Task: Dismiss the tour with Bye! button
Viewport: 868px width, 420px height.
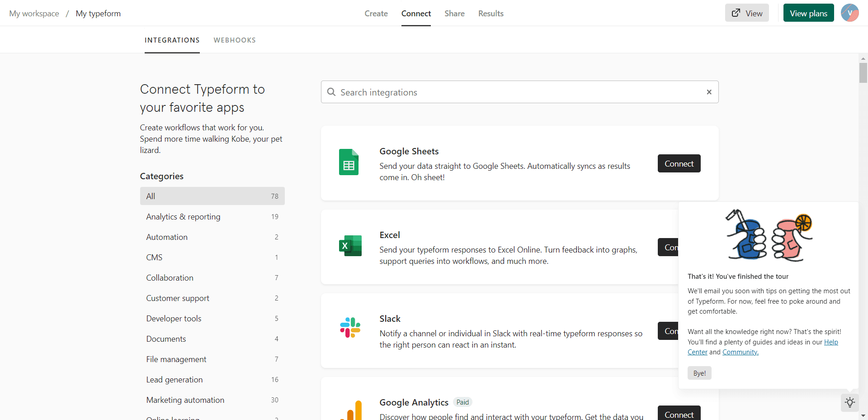Action: coord(699,373)
